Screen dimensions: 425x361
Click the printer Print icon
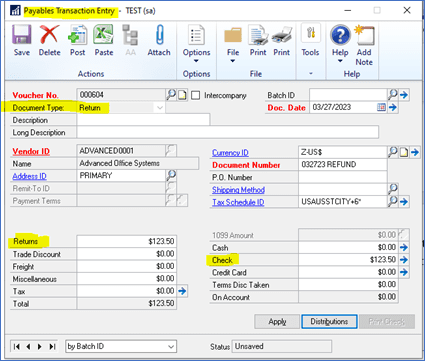pyautogui.click(x=282, y=35)
